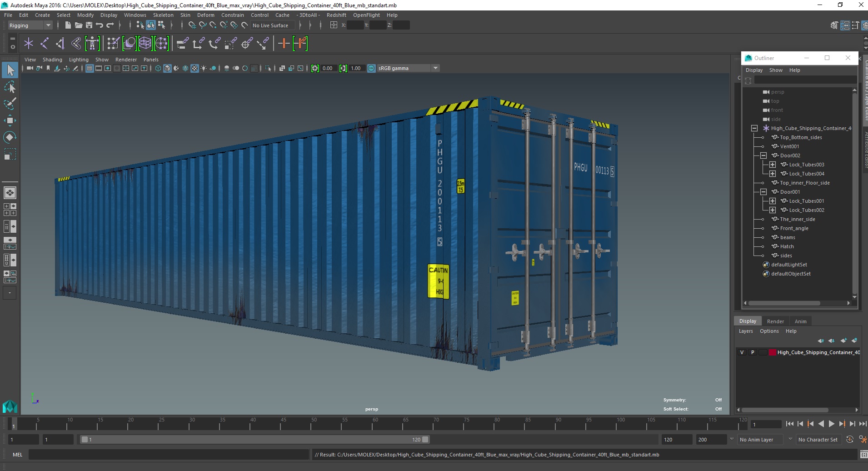Viewport: 868px width, 471px height.
Task: Choose the Move tool in Tool Box
Action: pos(10,120)
